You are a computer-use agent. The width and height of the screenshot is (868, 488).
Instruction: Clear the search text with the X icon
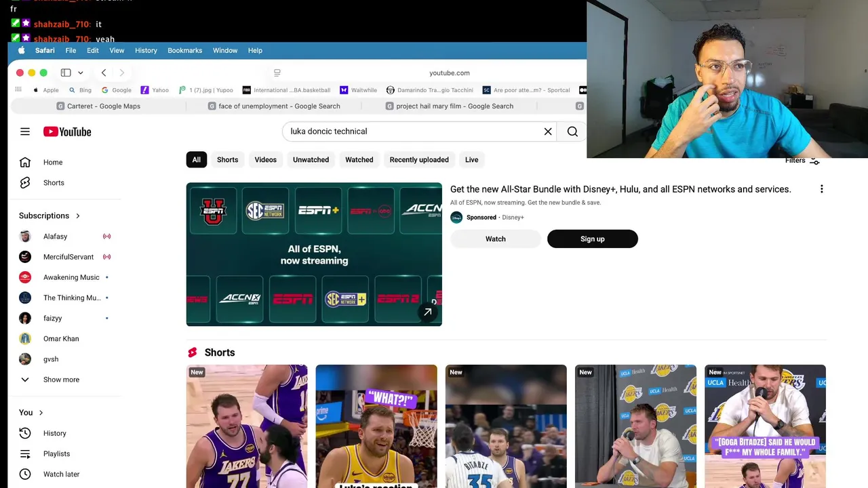pos(548,131)
